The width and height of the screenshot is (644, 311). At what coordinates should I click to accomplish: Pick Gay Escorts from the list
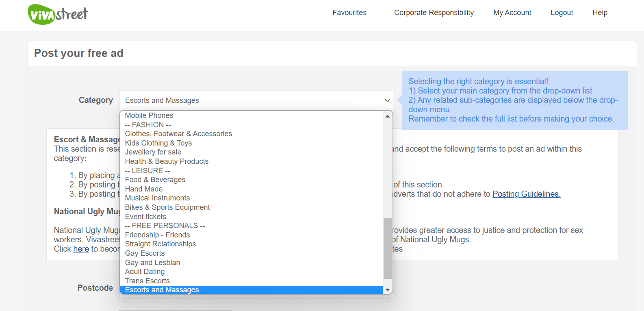coord(251,253)
